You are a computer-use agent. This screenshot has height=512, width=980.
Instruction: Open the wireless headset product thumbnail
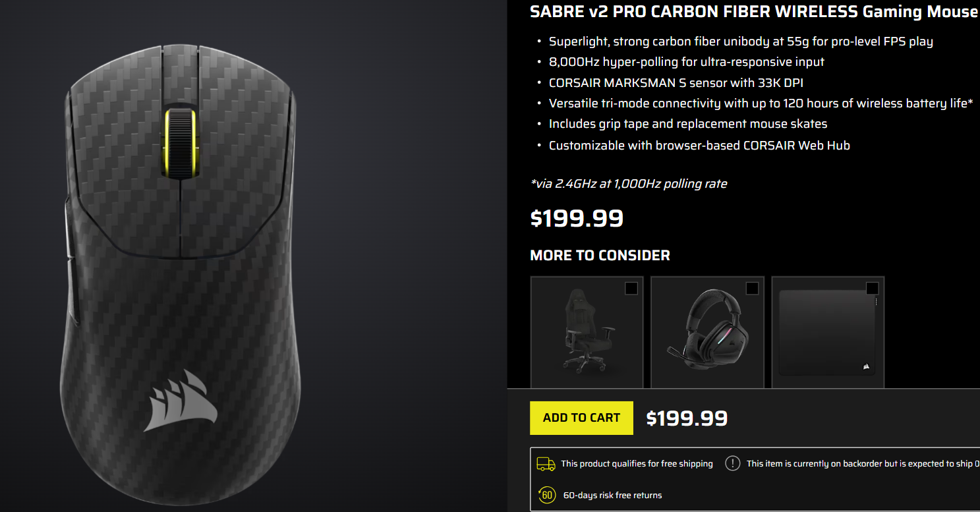[707, 332]
